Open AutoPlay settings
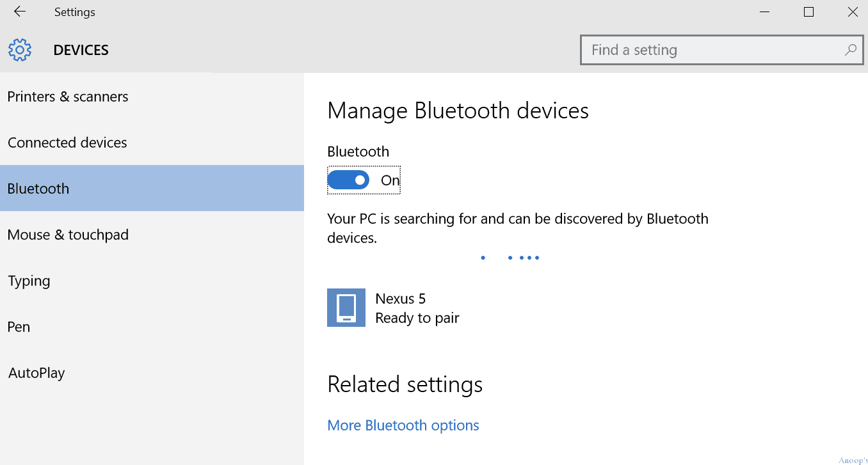The width and height of the screenshot is (868, 465). [152, 373]
